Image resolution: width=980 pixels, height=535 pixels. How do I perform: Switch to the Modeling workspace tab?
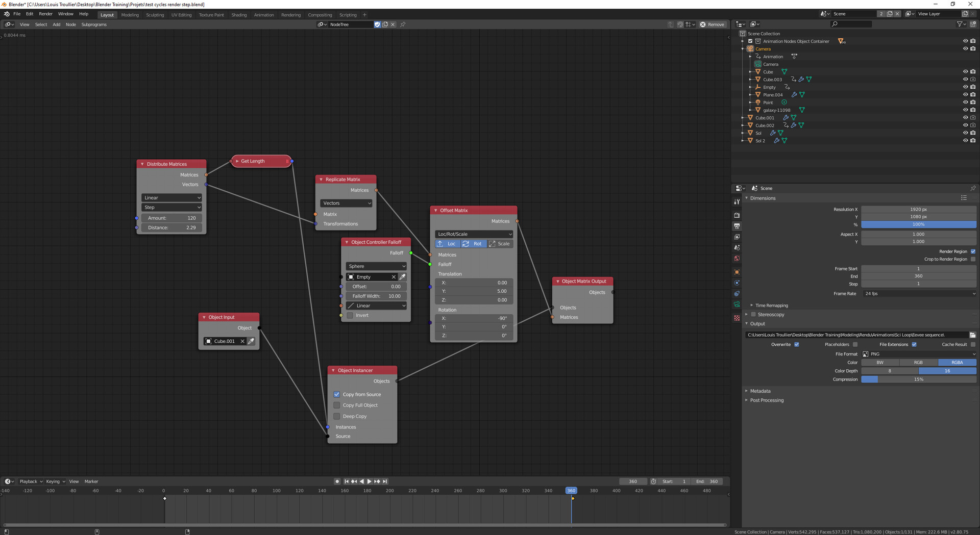(x=130, y=15)
